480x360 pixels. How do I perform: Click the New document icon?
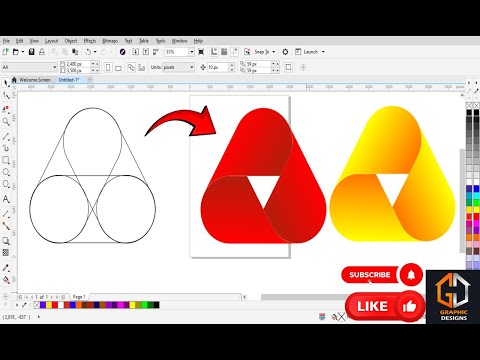click(x=5, y=52)
